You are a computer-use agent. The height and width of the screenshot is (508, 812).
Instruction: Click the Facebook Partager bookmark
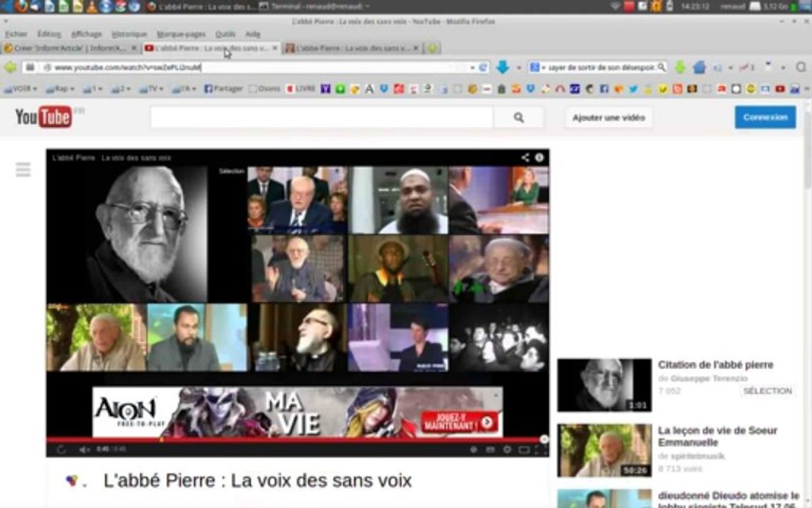(223, 89)
